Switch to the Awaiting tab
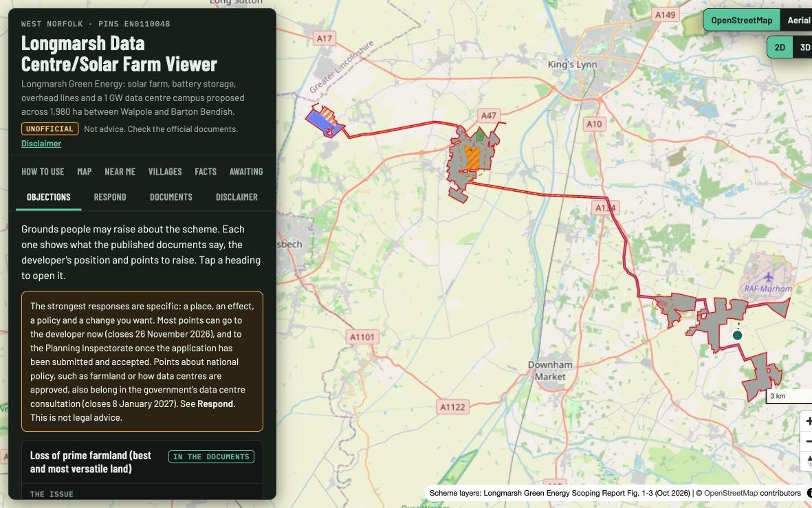 [246, 171]
